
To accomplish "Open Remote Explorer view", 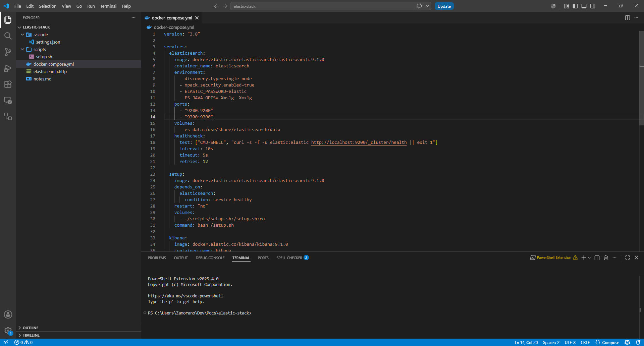I will tap(8, 100).
